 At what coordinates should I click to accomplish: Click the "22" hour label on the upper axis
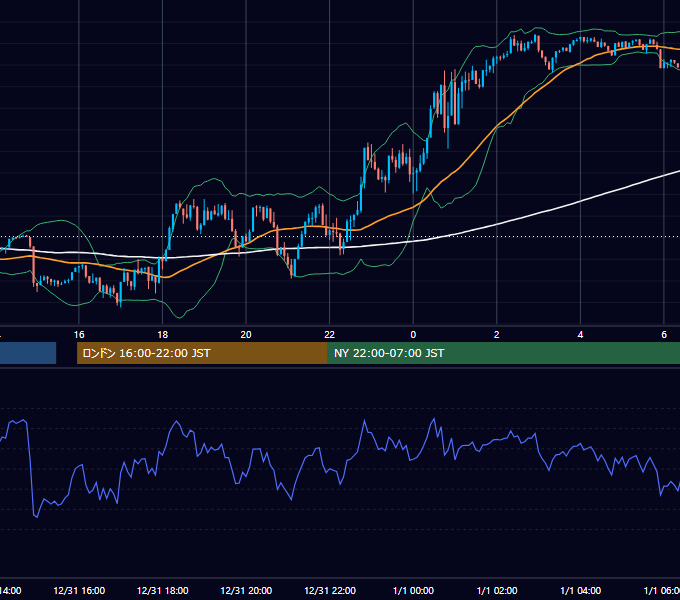(x=330, y=335)
